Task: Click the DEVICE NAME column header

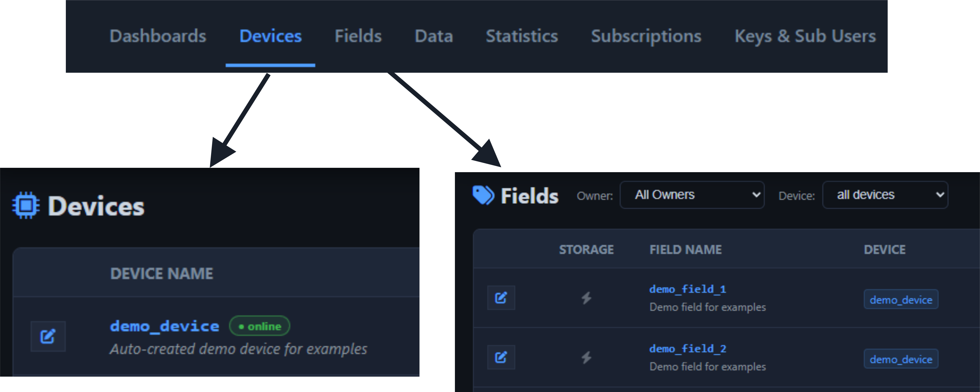Action: coord(162,274)
